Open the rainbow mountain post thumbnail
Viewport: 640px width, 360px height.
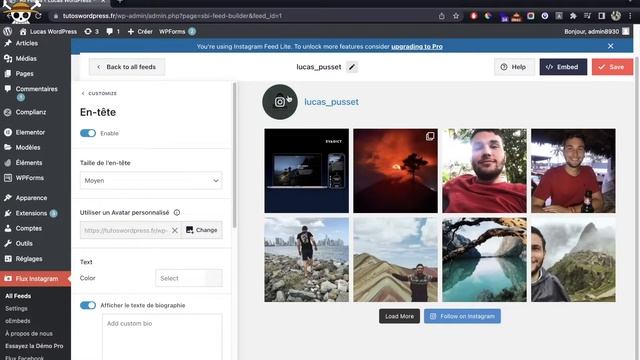click(x=396, y=260)
